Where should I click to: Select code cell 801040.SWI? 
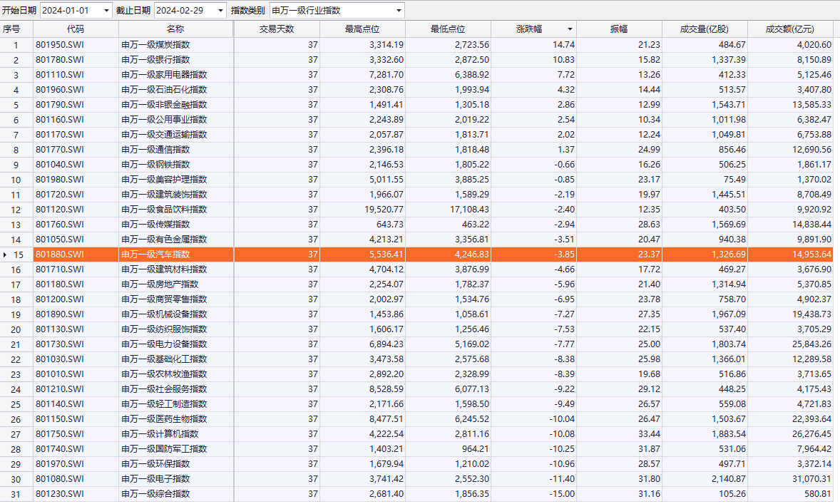click(x=76, y=165)
